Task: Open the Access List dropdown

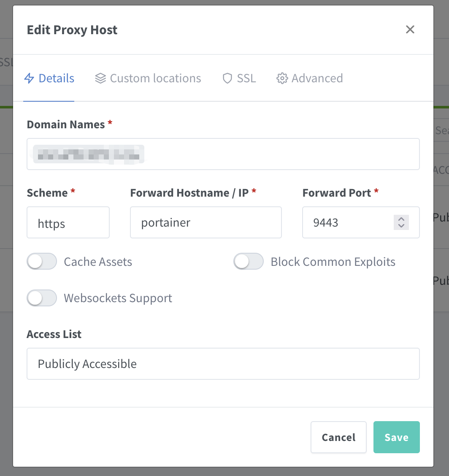Action: (223, 364)
